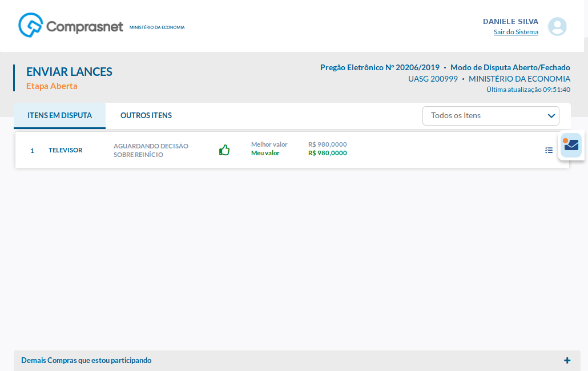Click the Etapa Aberta stage label
The height and width of the screenshot is (371, 588).
coord(52,86)
